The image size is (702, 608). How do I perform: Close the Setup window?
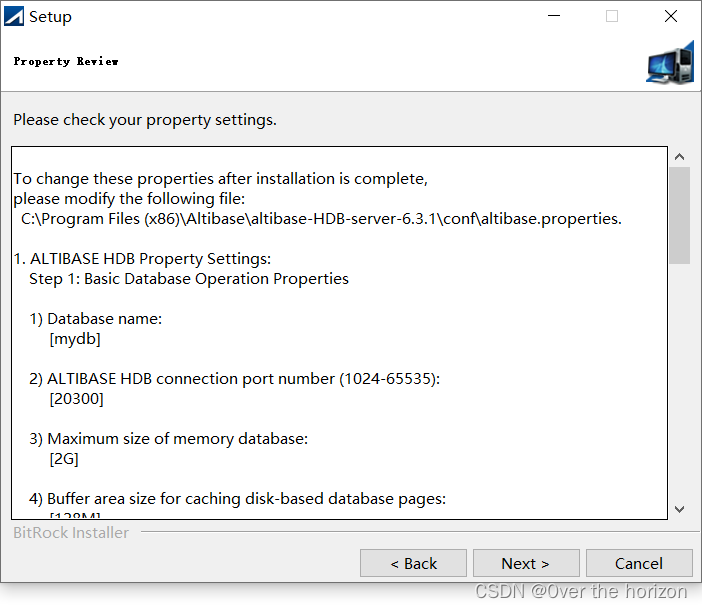[671, 16]
